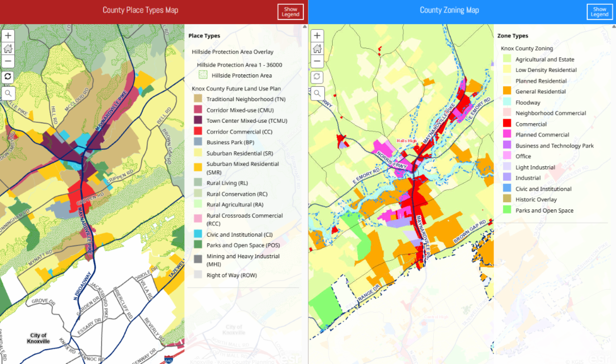This screenshot has height=364, width=616.
Task: Click the Traditional Neighborhood (TN) color swatch
Action: 198,99
